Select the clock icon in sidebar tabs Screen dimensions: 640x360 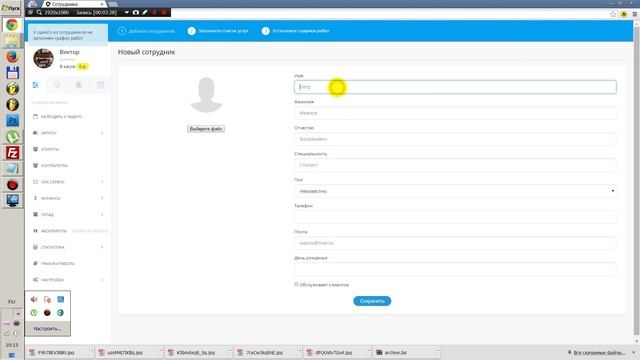point(57,84)
